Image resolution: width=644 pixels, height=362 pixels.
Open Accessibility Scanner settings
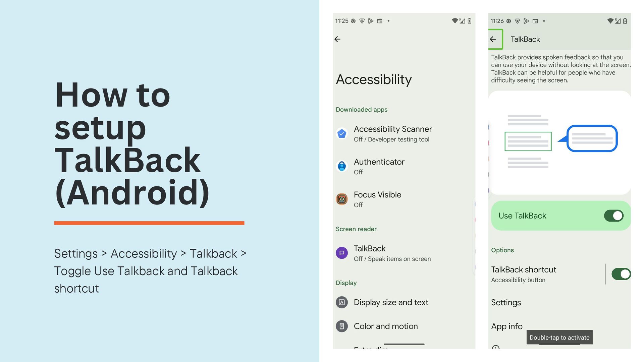pyautogui.click(x=404, y=134)
